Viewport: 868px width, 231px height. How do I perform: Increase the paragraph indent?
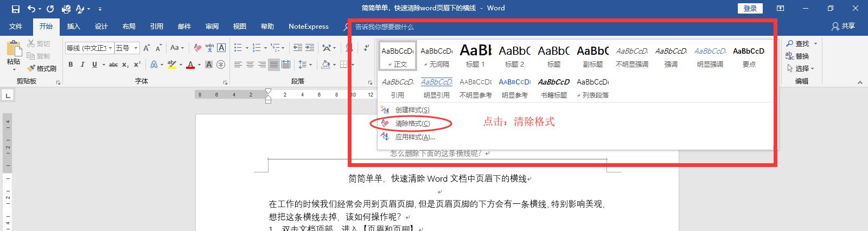click(x=310, y=48)
